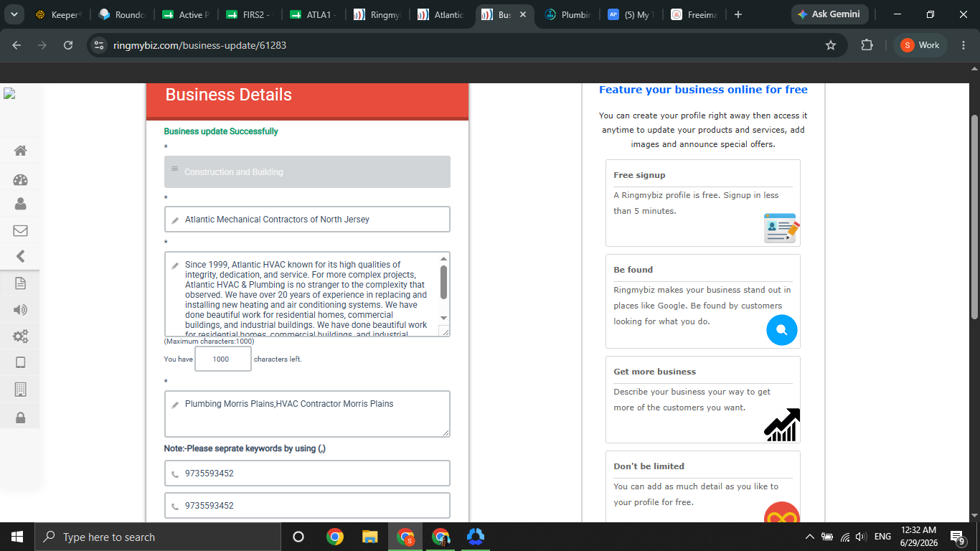Open the Chrome three-dot menu

pyautogui.click(x=963, y=45)
